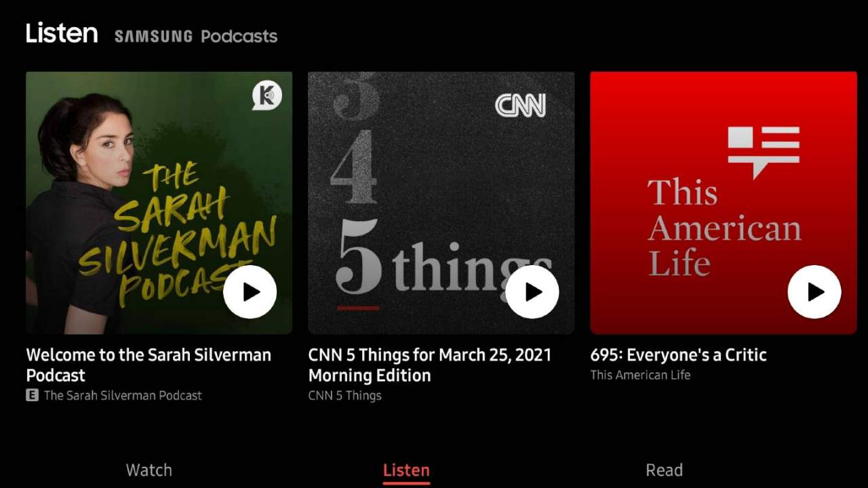Select the Listen tab
This screenshot has width=868, height=488.
[406, 470]
